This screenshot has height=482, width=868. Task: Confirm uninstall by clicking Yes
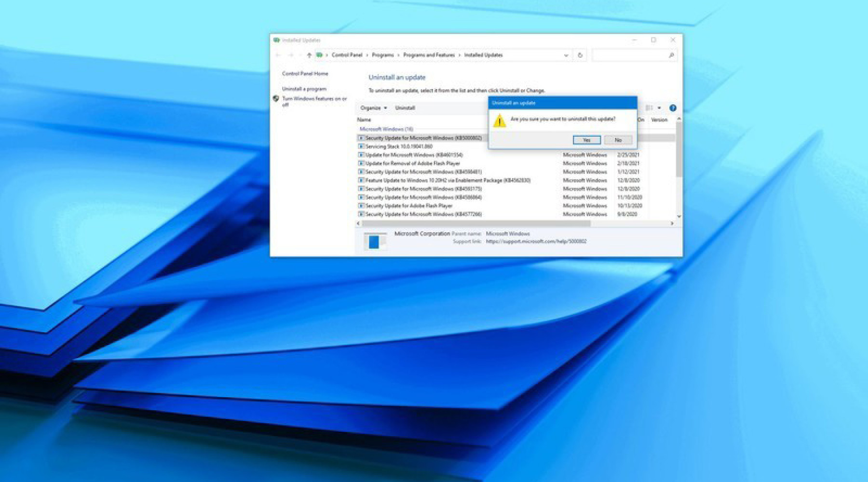pyautogui.click(x=587, y=140)
